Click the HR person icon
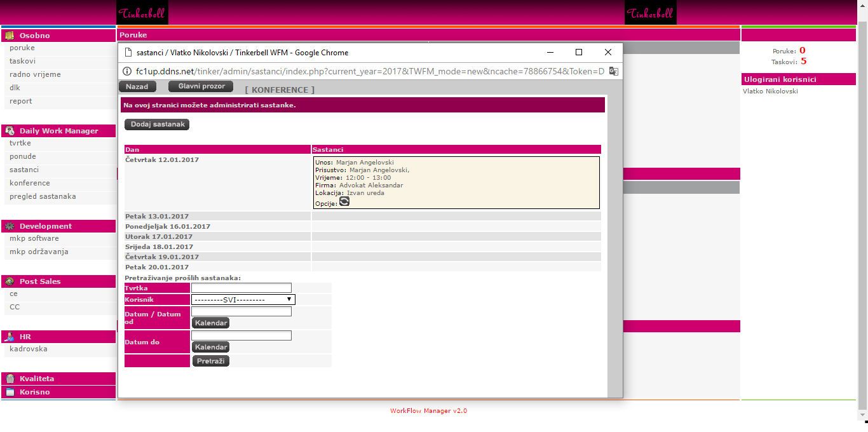The height and width of the screenshot is (432, 868). click(x=10, y=337)
